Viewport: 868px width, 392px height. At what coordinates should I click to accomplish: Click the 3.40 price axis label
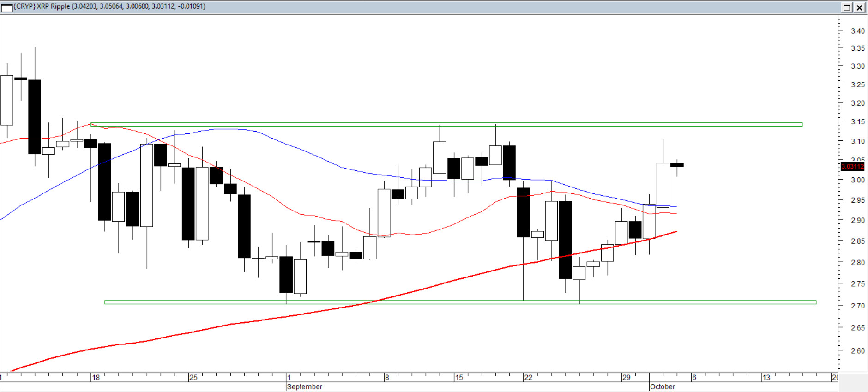click(x=858, y=31)
